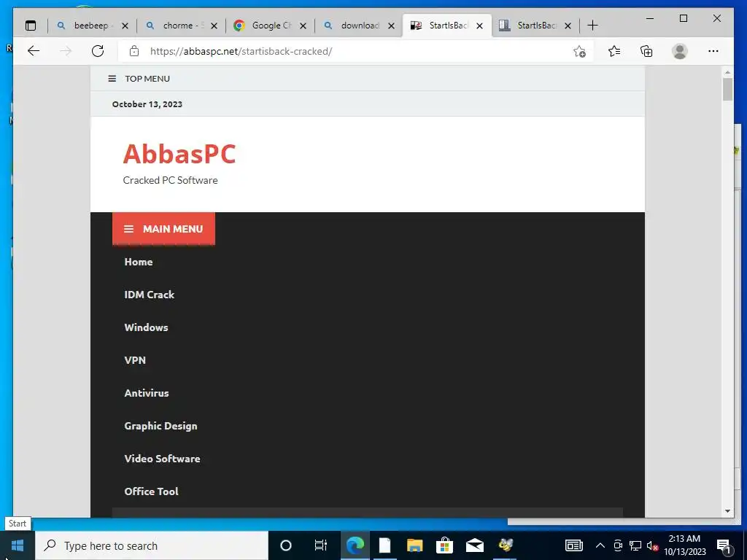Open the network tray icon
Image resolution: width=747 pixels, height=560 pixels.
click(x=635, y=545)
